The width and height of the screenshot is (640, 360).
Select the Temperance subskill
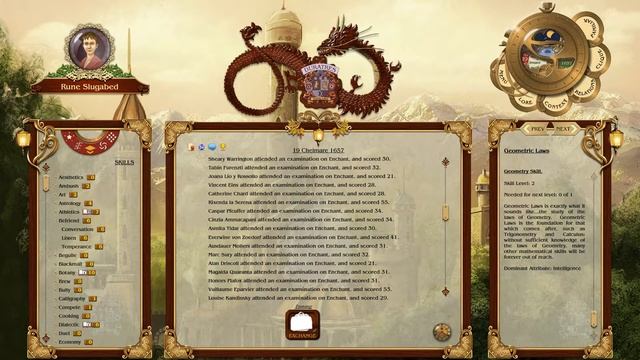tap(76, 247)
